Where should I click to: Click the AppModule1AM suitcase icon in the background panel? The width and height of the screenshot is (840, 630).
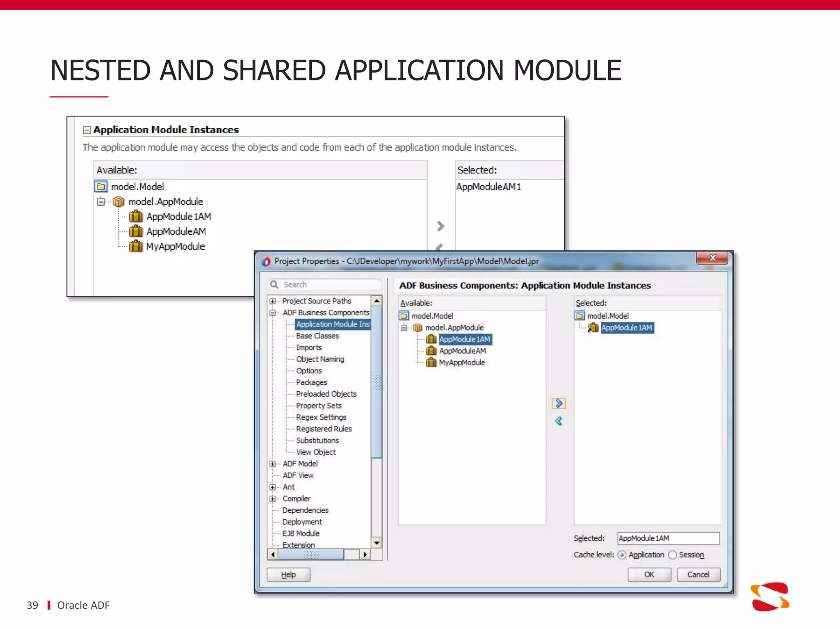point(136,217)
